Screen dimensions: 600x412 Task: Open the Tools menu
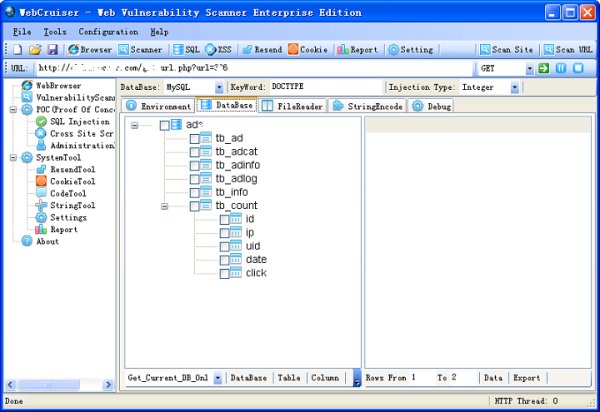coord(55,32)
